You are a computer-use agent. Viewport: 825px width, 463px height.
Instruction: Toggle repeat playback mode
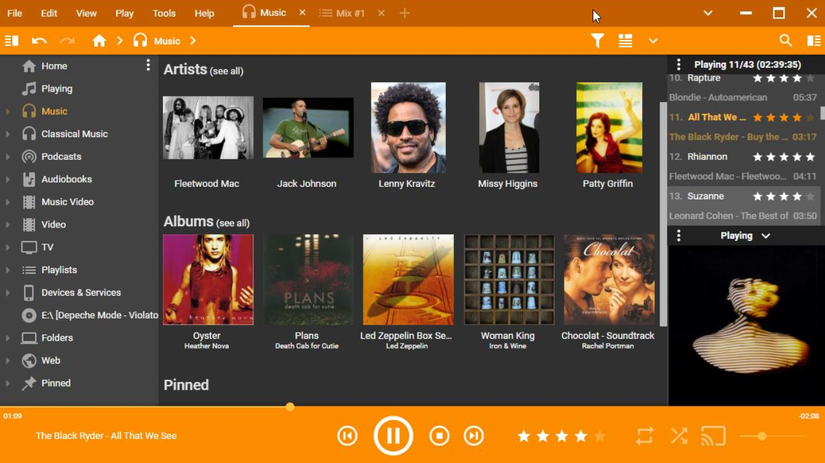click(645, 436)
